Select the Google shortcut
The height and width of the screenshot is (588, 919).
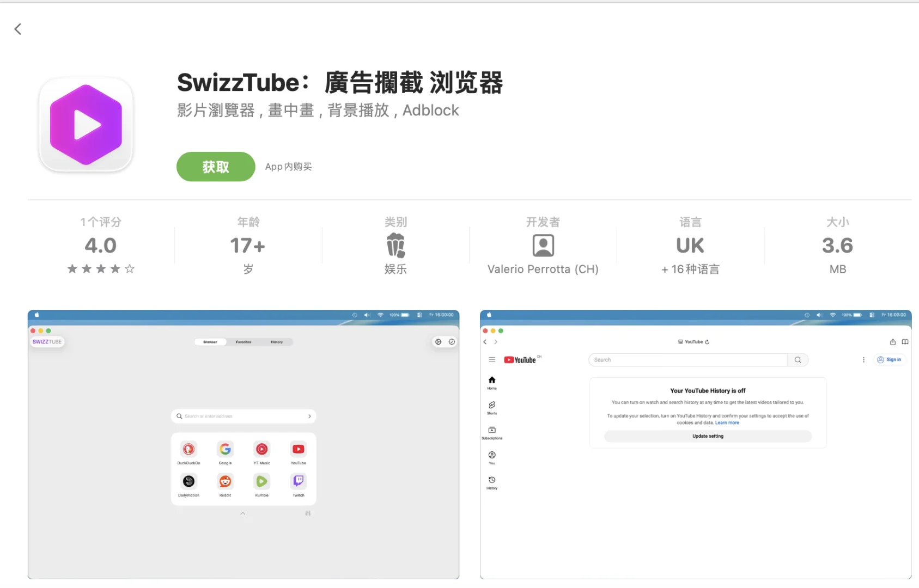click(226, 449)
